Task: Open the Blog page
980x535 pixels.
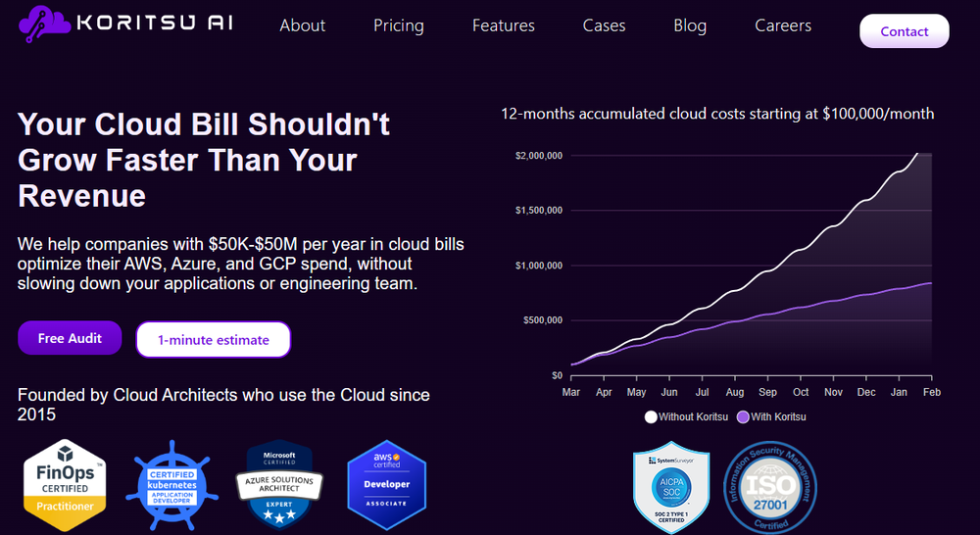Action: click(690, 25)
